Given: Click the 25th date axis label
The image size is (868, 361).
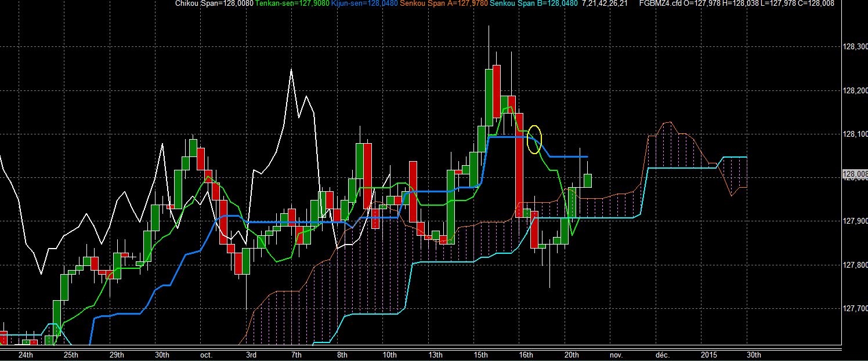Looking at the screenshot, I should pyautogui.click(x=71, y=355).
